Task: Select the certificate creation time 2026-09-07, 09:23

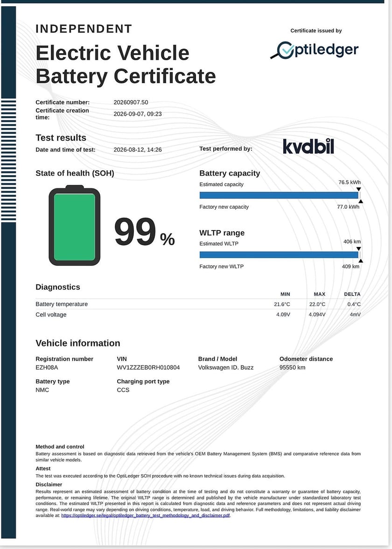Action: [138, 114]
